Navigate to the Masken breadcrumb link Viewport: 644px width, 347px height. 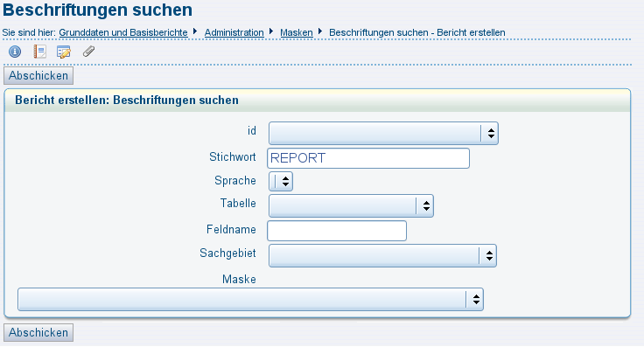click(x=297, y=32)
